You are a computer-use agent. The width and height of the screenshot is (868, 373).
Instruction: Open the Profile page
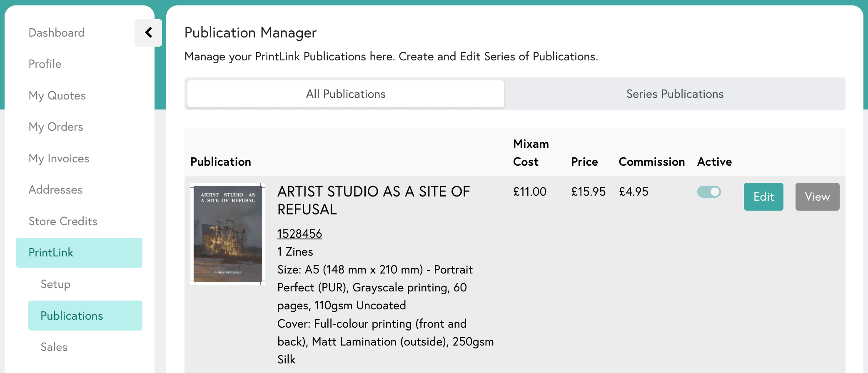click(x=45, y=64)
